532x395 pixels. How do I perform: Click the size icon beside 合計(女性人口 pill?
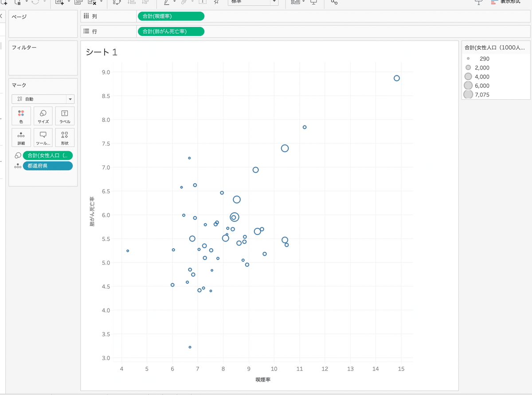18,155
